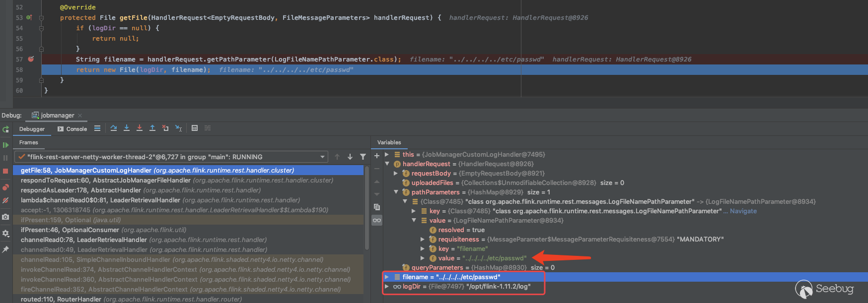The image size is (868, 303).
Task: Click the Step Into icon
Action: [x=127, y=128]
